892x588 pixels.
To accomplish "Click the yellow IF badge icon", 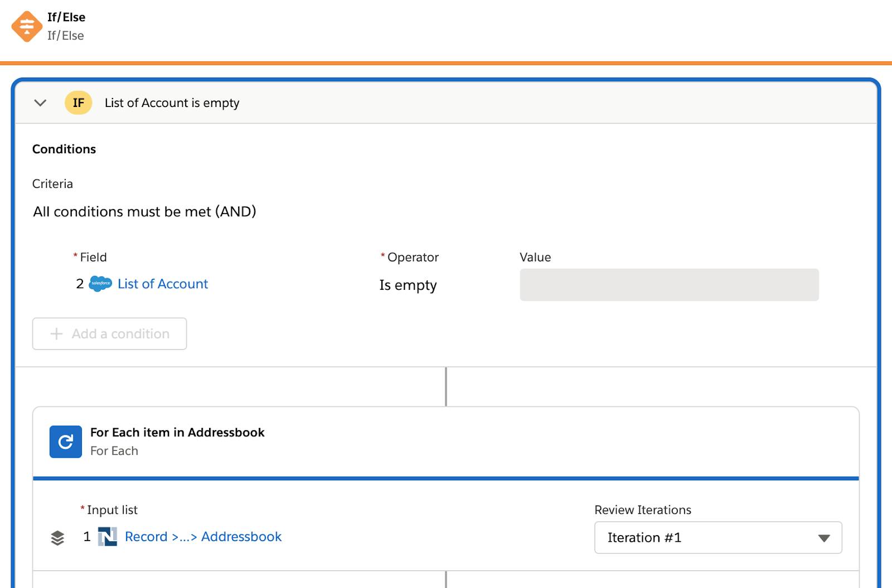I will point(78,103).
